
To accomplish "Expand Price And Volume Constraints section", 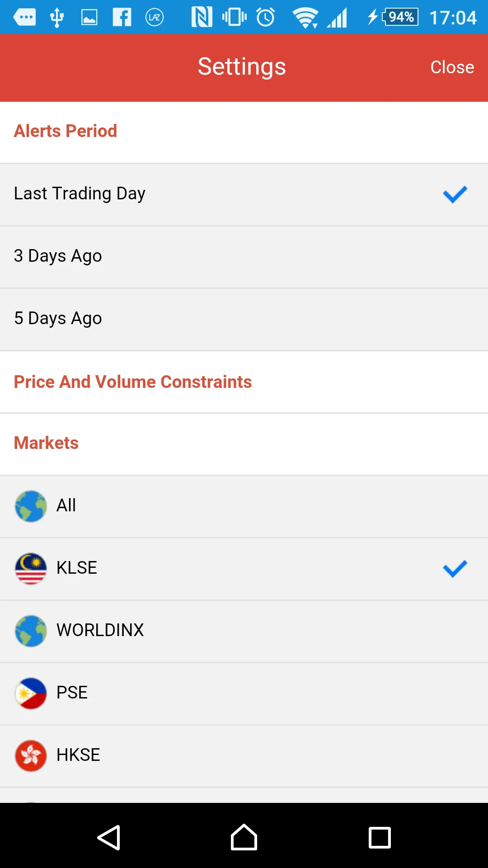I will point(133,382).
